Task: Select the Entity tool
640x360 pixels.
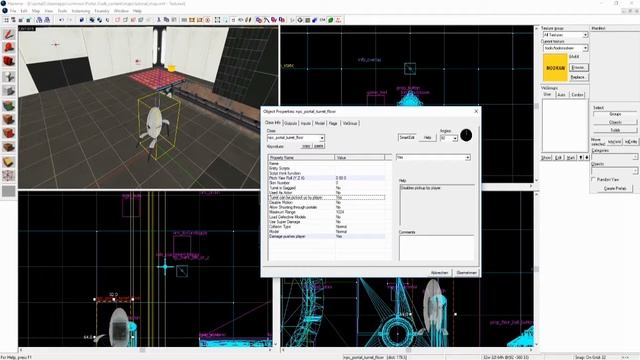Action: click(x=9, y=76)
